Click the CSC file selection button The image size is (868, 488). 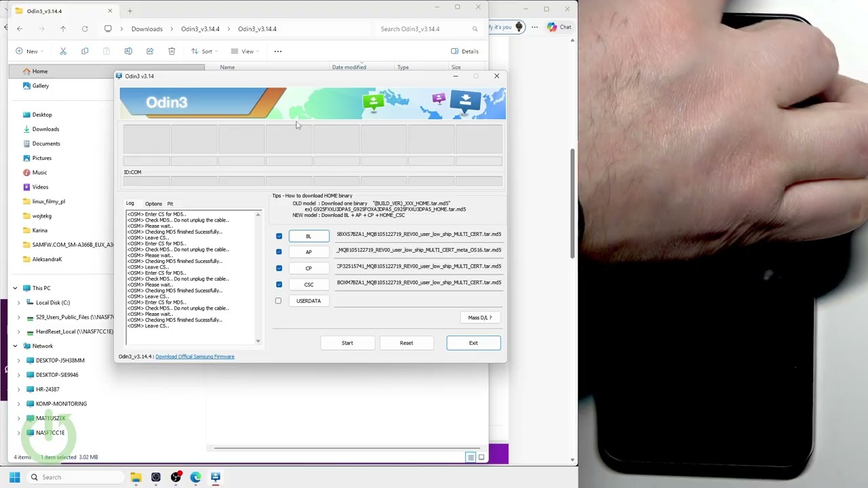[309, 285]
